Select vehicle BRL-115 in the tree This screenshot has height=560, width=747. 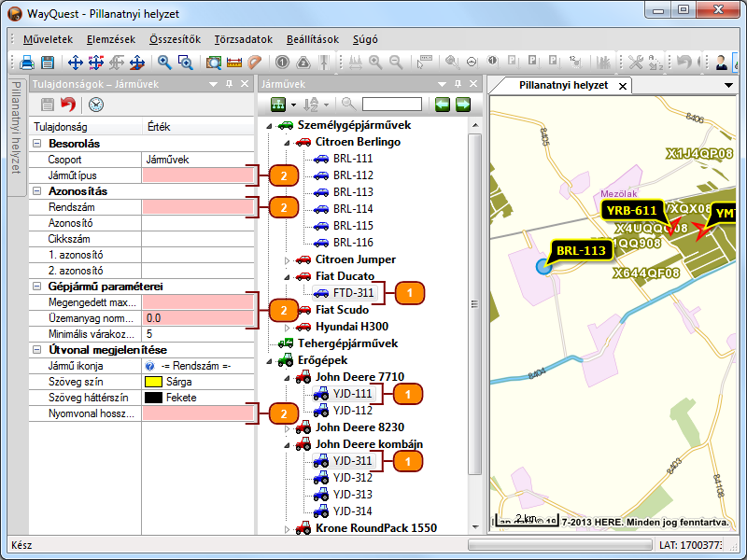click(x=352, y=226)
